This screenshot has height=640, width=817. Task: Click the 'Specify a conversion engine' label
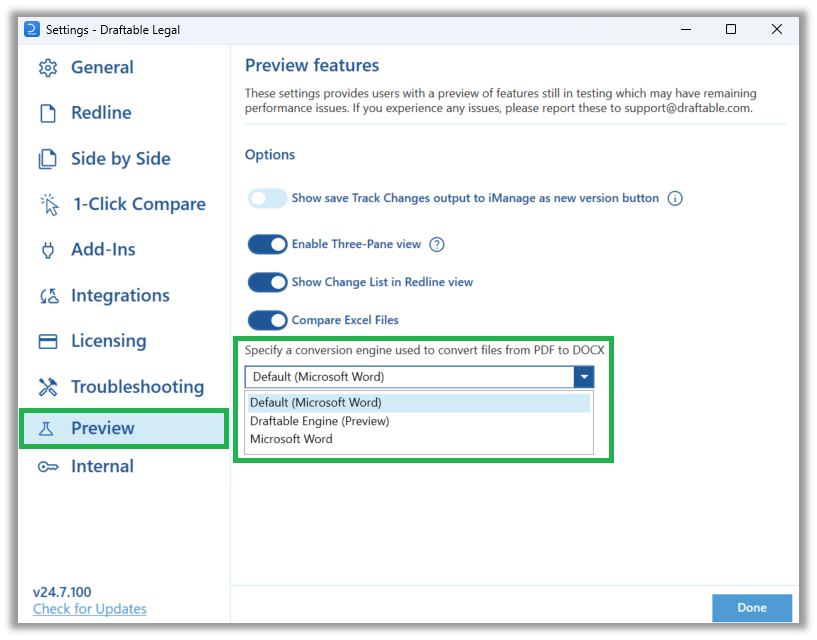point(425,350)
